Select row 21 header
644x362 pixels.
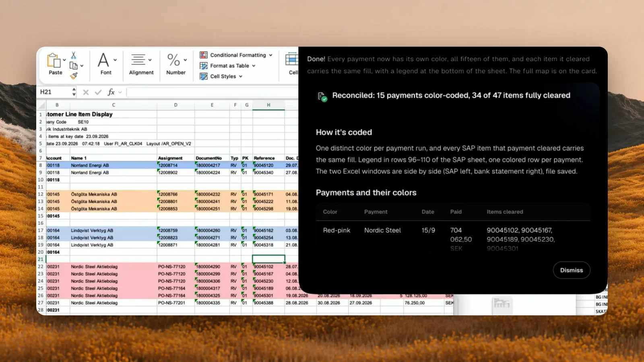41,259
